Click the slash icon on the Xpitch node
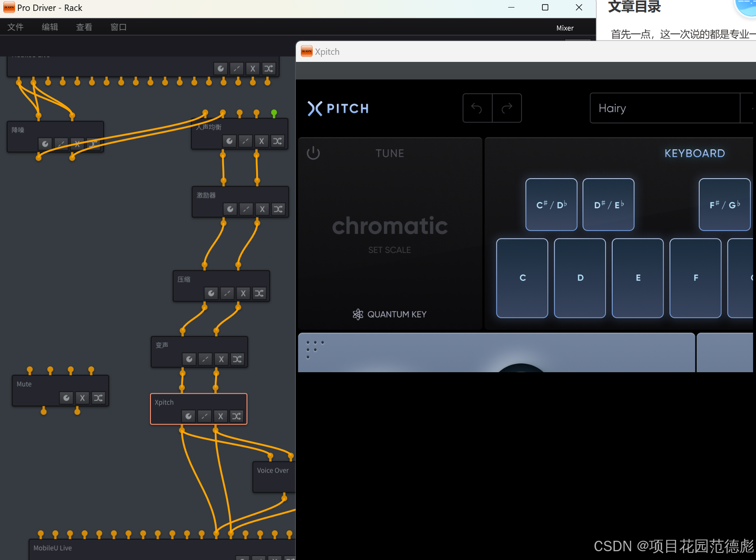Image resolution: width=756 pixels, height=560 pixels. [204, 416]
